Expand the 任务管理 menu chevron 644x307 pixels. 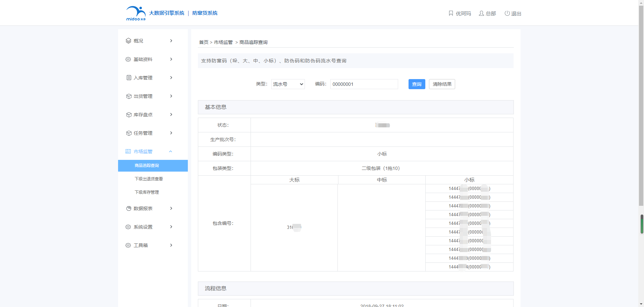(x=171, y=133)
